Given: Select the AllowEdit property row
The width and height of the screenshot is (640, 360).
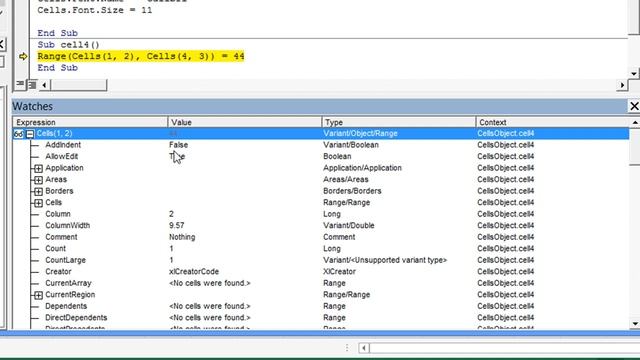Looking at the screenshot, I should (321, 156).
